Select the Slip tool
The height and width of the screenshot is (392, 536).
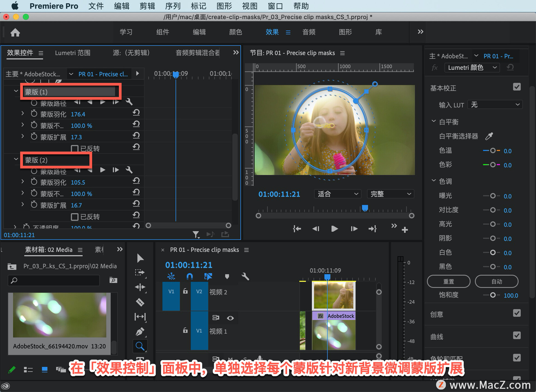(140, 317)
